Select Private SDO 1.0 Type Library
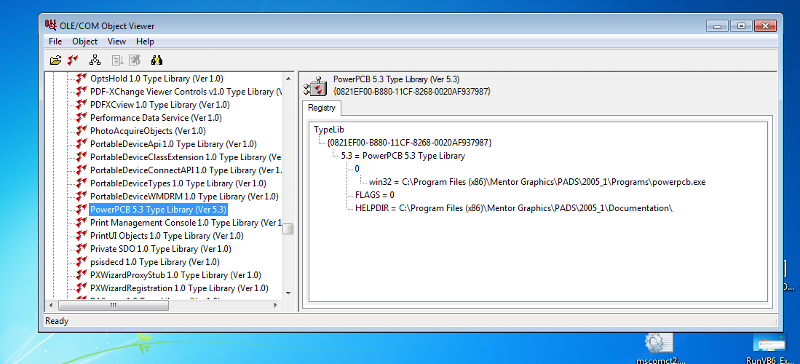 click(x=161, y=249)
